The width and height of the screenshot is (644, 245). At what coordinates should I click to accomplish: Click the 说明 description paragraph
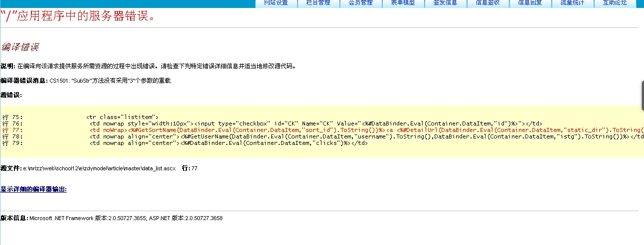150,66
